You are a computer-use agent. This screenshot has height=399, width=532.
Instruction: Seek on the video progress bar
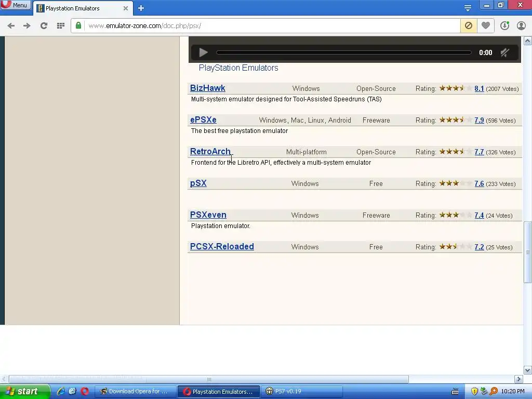tap(344, 52)
